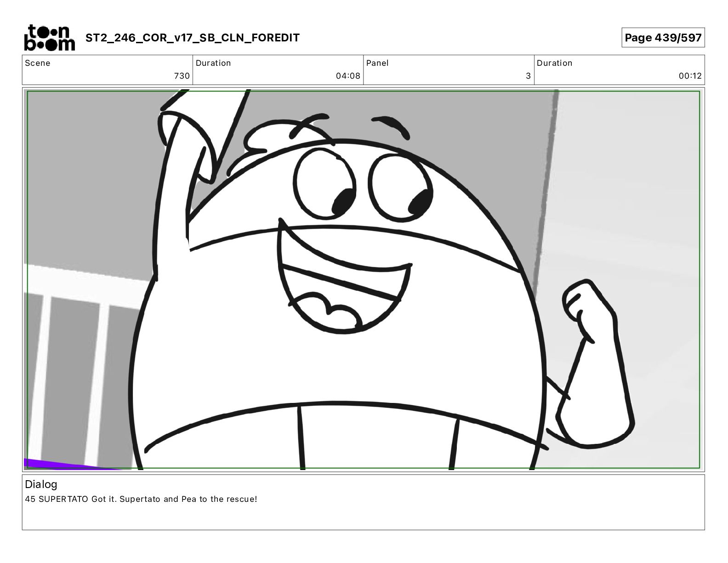Click the Duration label above "00:12"
This screenshot has height=563, width=728.
coord(555,63)
